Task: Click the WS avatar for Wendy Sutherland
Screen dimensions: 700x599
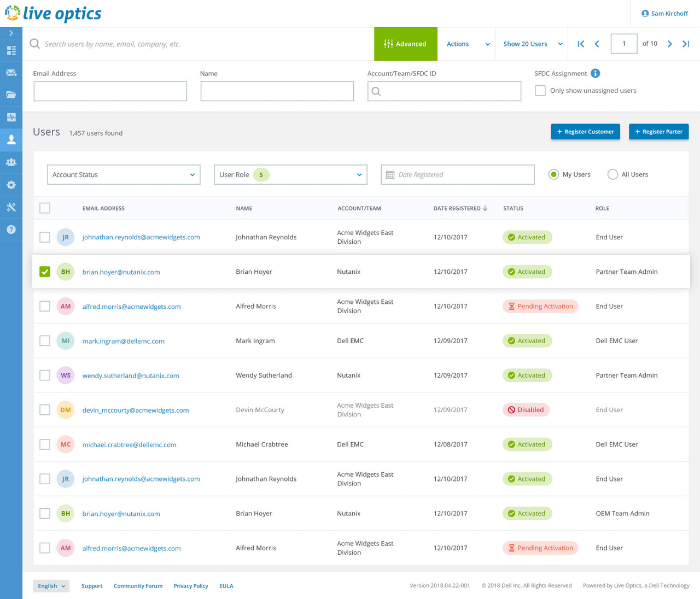Action: pyautogui.click(x=66, y=375)
